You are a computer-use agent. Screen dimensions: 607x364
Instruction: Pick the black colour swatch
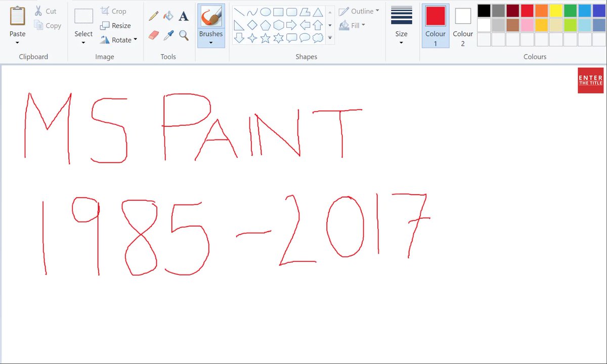click(x=484, y=11)
